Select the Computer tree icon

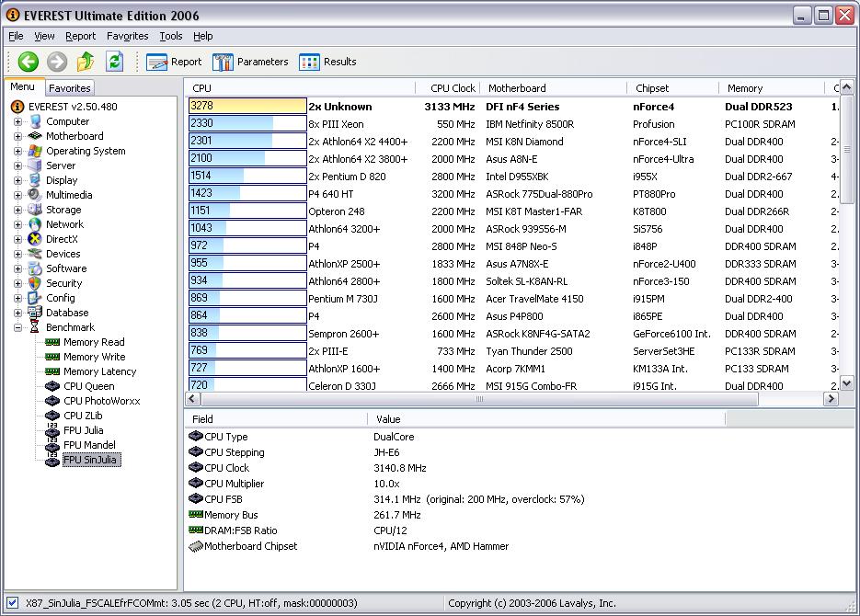coord(35,121)
